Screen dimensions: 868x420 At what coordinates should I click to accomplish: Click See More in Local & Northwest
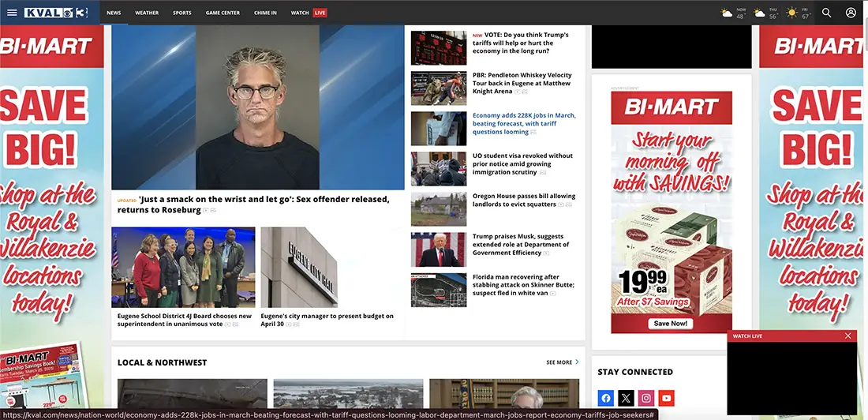click(x=563, y=362)
